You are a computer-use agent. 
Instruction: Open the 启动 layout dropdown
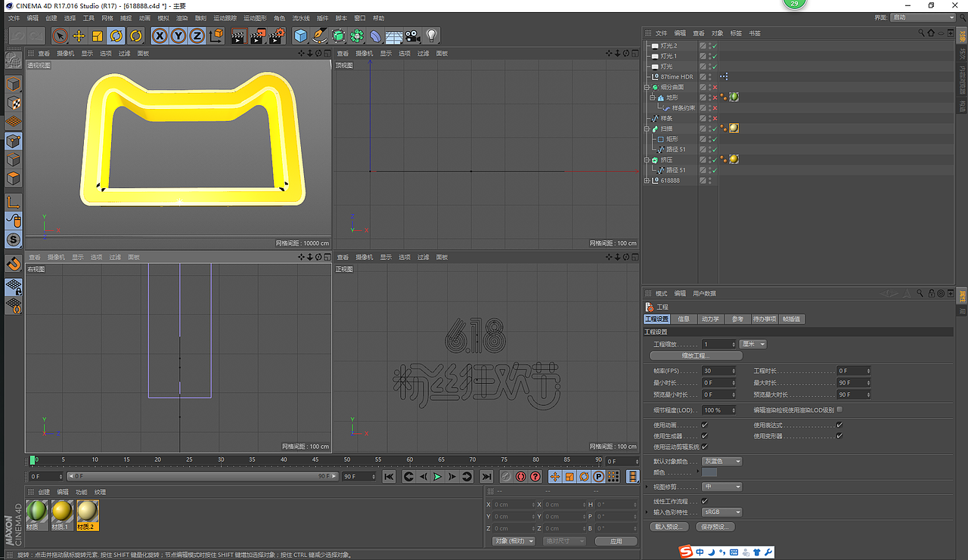pos(923,17)
